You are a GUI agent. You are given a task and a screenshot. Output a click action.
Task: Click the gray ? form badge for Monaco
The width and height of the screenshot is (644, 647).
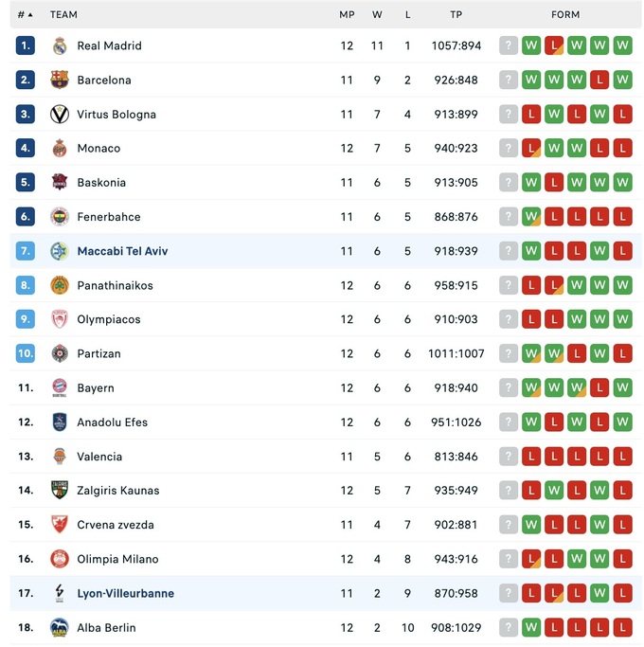[x=509, y=149]
